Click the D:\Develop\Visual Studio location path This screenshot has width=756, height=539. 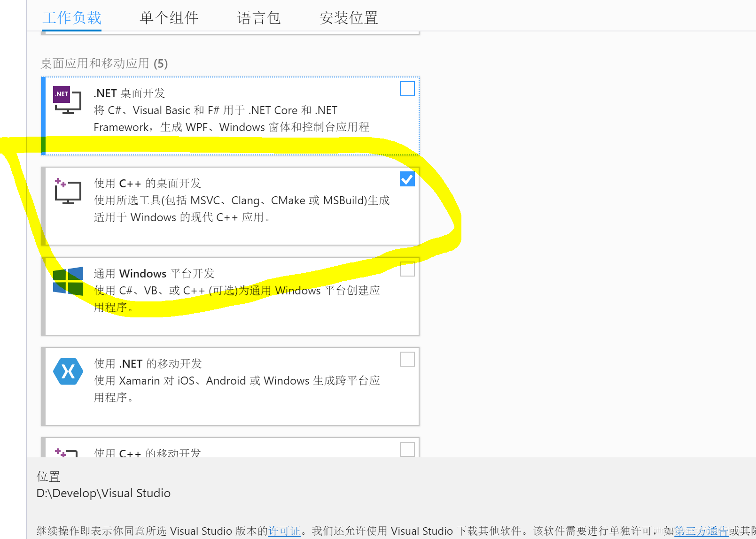pyautogui.click(x=103, y=493)
